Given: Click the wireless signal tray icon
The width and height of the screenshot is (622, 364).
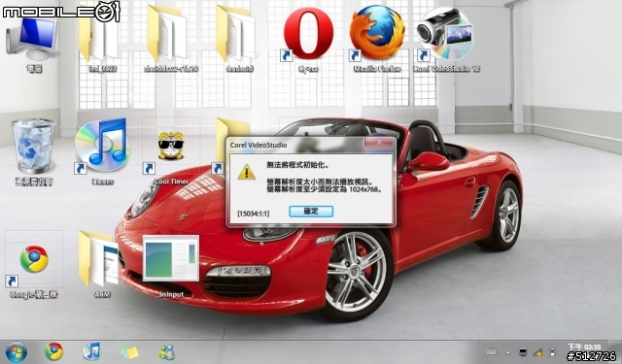Looking at the screenshot, I should coord(537,352).
